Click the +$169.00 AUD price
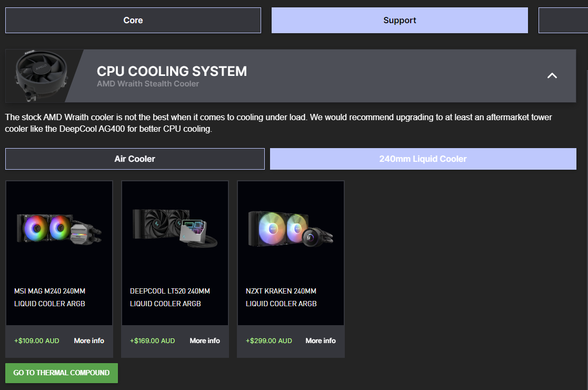Viewport: 588px width, 390px height. point(153,341)
